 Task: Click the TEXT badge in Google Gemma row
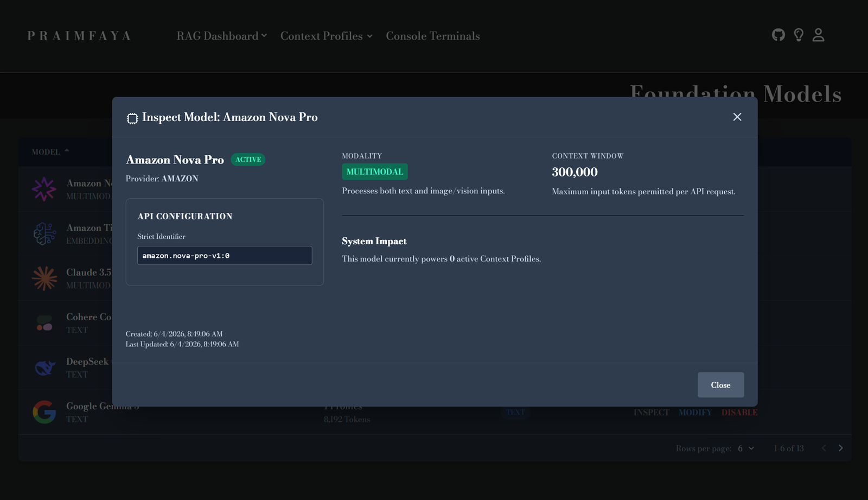(x=515, y=412)
